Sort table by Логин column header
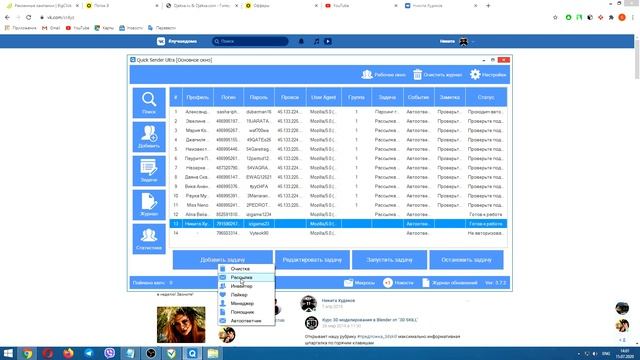The width and height of the screenshot is (640, 360). [x=228, y=97]
